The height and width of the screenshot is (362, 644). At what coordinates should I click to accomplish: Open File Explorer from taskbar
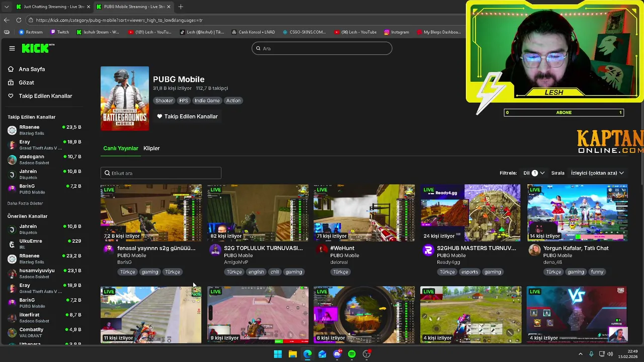pos(292,354)
